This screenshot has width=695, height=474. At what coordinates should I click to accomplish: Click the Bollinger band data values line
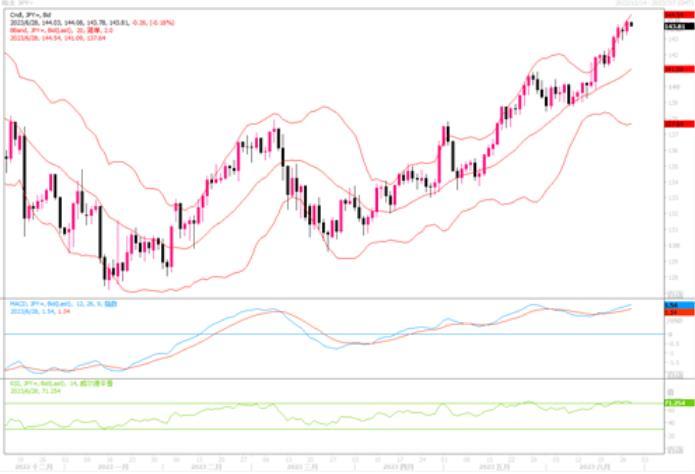[x=62, y=39]
